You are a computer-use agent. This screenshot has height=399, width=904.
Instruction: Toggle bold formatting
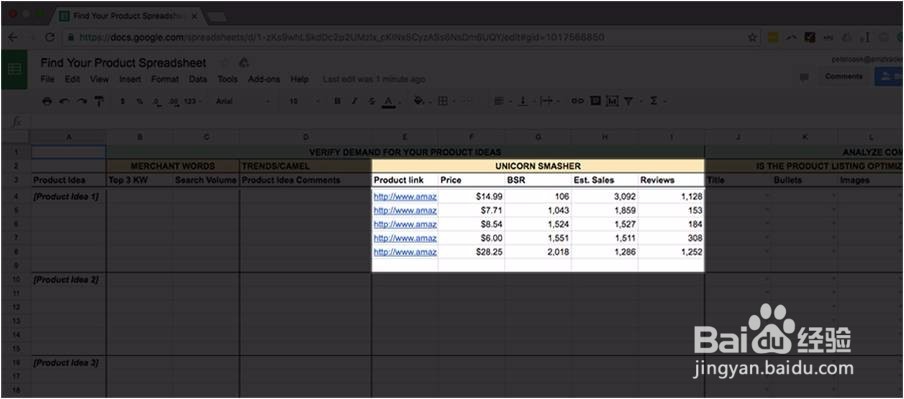tap(338, 101)
